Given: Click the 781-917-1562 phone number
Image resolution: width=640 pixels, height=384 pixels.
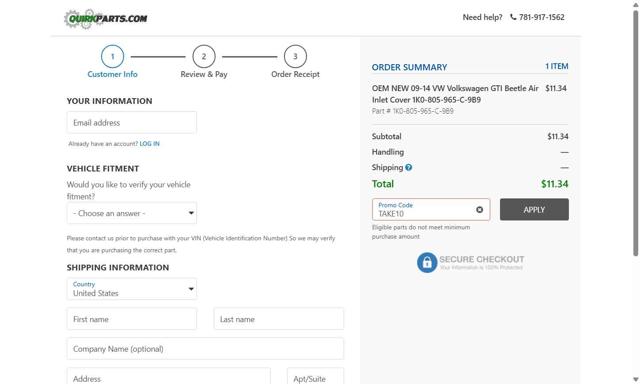Looking at the screenshot, I should 542,17.
